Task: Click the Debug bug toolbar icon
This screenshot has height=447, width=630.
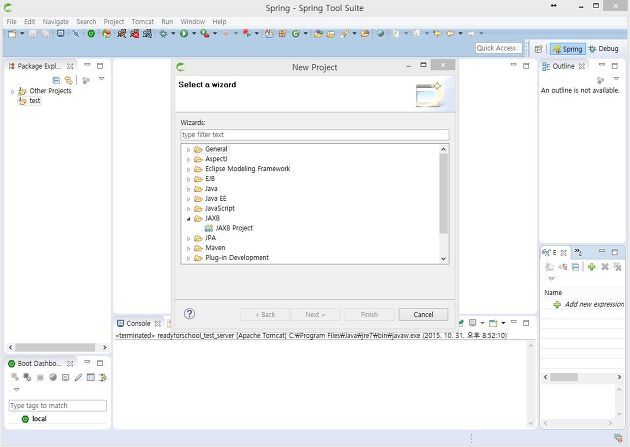Action: coord(164,34)
